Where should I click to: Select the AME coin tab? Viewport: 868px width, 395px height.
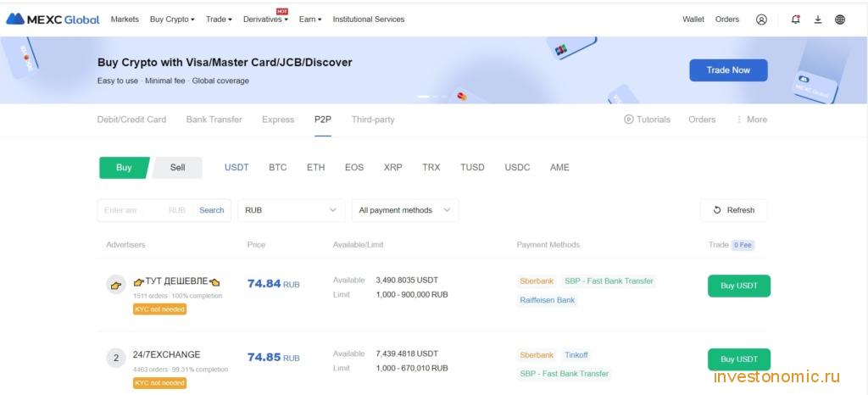[x=559, y=168]
